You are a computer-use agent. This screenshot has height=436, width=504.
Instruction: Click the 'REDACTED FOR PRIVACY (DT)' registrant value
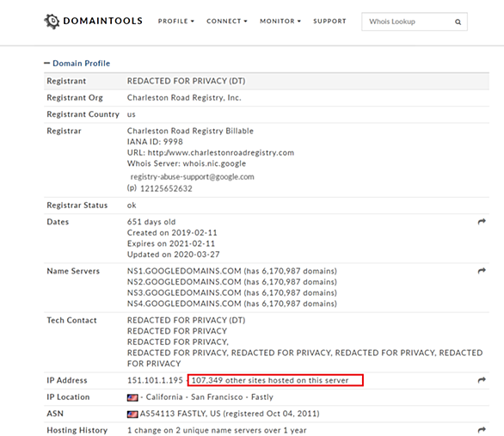point(186,81)
